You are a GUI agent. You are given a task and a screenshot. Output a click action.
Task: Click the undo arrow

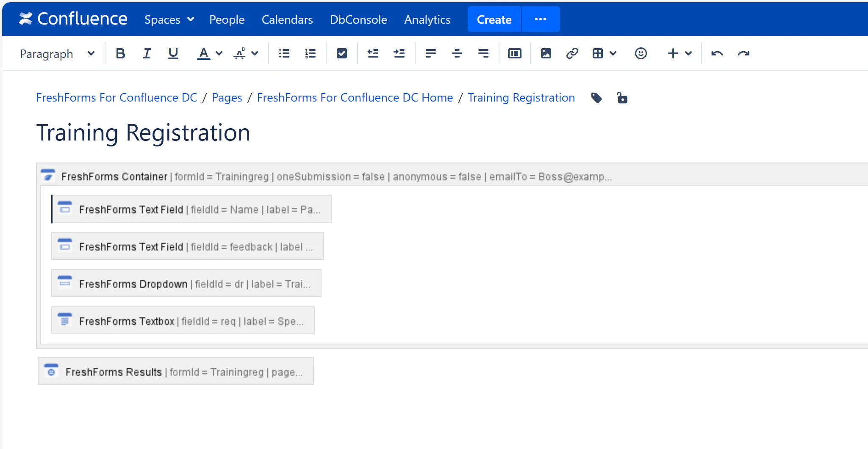click(717, 53)
